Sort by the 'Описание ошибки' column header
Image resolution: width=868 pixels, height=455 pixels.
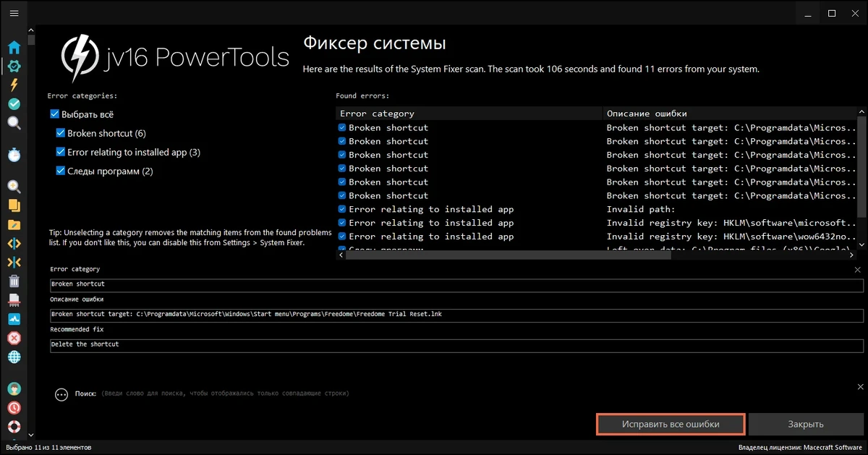pyautogui.click(x=730, y=114)
